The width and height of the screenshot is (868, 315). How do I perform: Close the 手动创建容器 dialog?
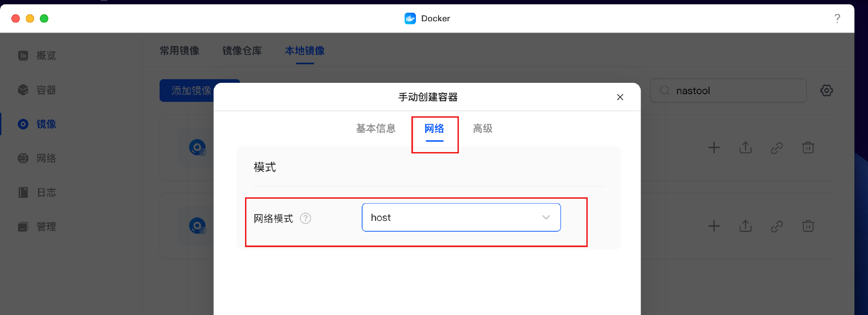(x=620, y=97)
